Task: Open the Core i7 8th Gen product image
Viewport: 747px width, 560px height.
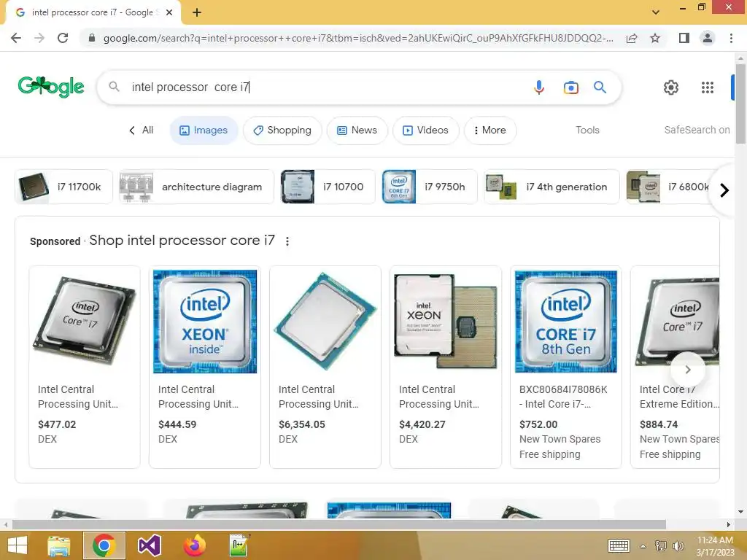Action: coord(566,322)
